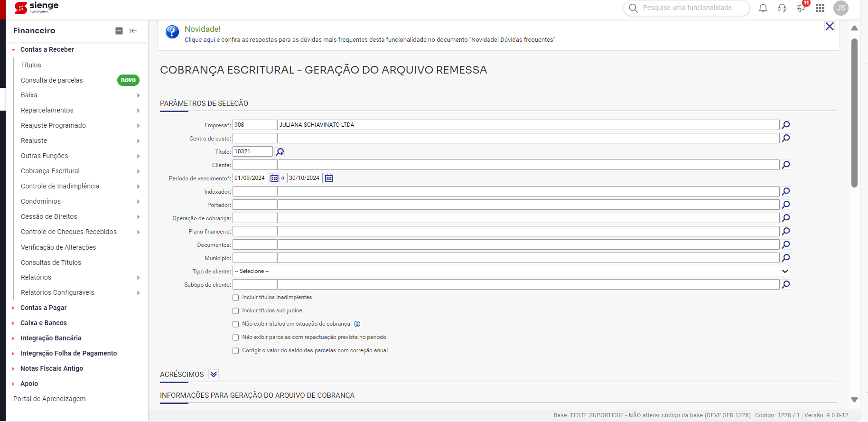868x422 pixels.
Task: Check Corrigir o valor do saldo das parcelas
Action: point(236,351)
